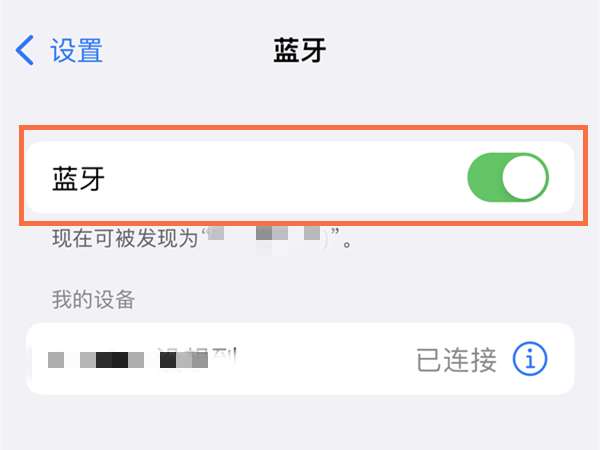The width and height of the screenshot is (600, 450).
Task: Select the 蓝牙 row label
Action: (x=78, y=178)
